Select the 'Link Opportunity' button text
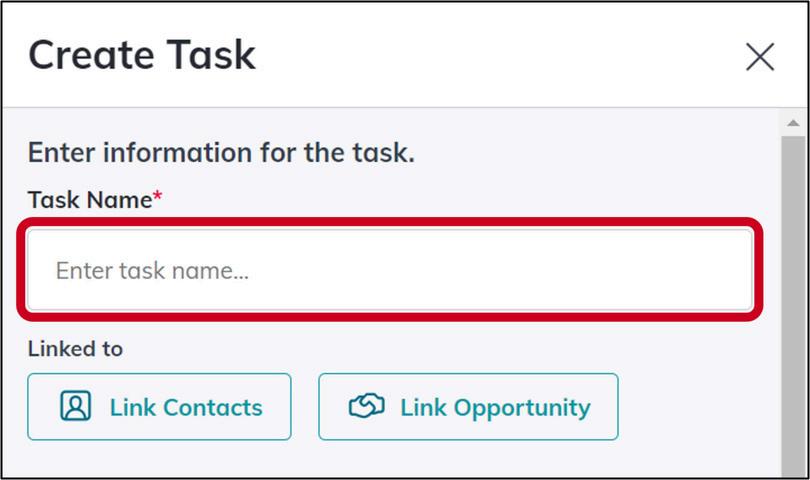The height and width of the screenshot is (480, 810). tap(495, 408)
